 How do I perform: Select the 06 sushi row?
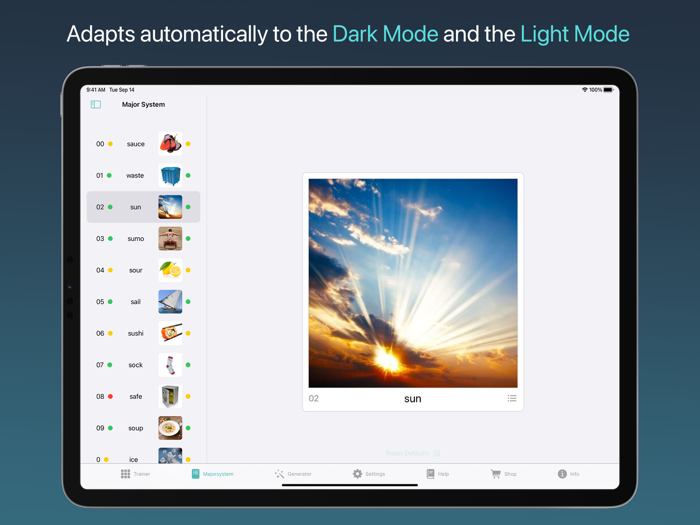click(143, 333)
